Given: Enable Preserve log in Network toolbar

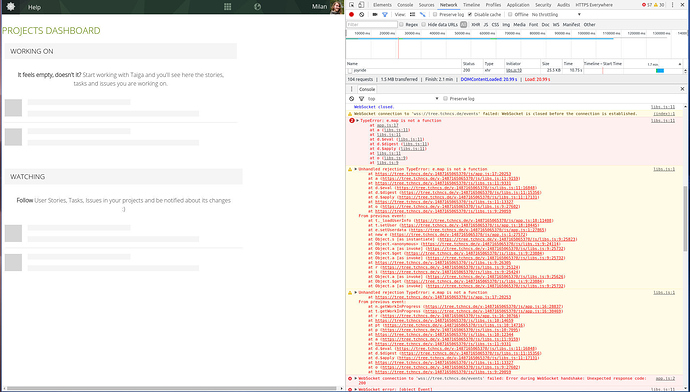Looking at the screenshot, I should click(x=435, y=15).
